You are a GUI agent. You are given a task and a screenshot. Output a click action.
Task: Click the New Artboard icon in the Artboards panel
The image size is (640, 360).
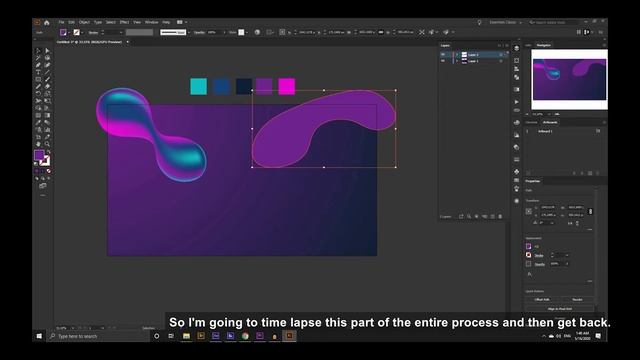point(590,173)
